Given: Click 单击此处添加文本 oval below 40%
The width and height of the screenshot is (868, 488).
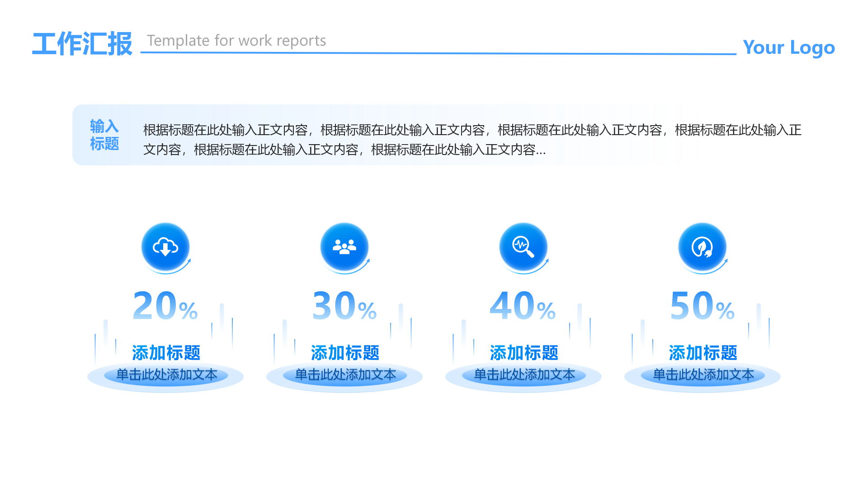Looking at the screenshot, I should pos(524,375).
